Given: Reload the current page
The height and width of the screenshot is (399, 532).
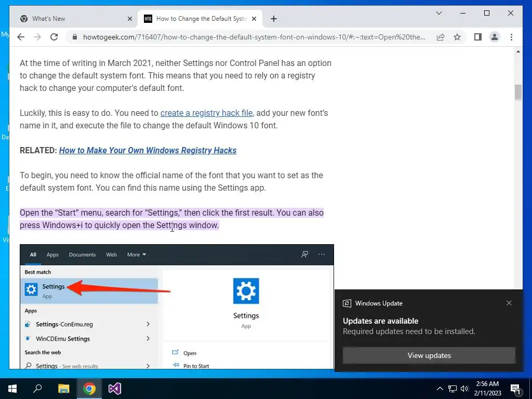Looking at the screenshot, I should pyautogui.click(x=54, y=37).
